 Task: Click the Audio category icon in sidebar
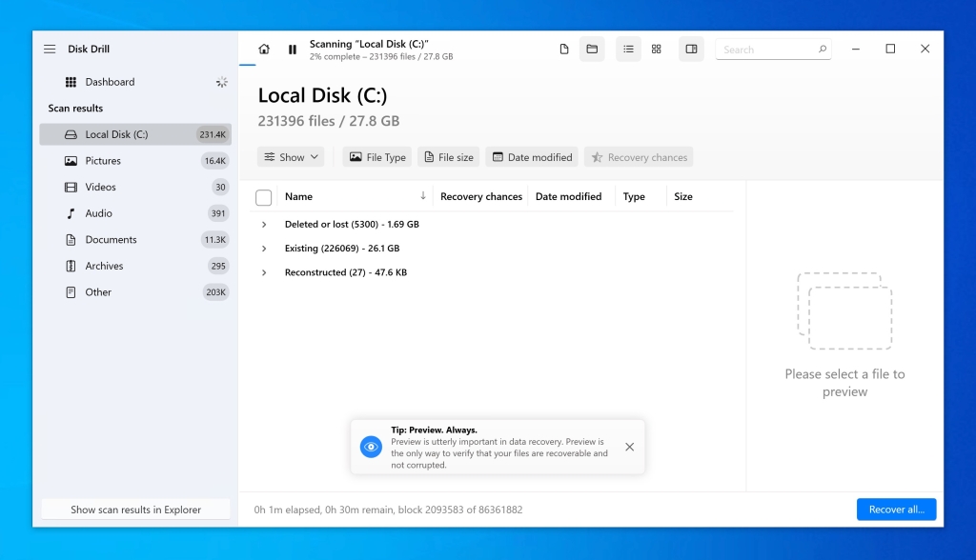pyautogui.click(x=71, y=213)
